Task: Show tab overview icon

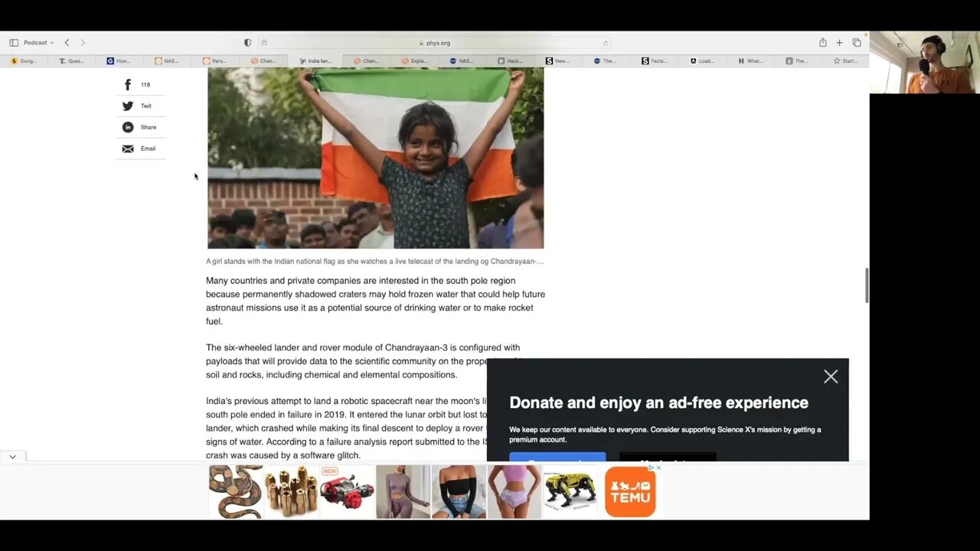Action: (x=856, y=43)
